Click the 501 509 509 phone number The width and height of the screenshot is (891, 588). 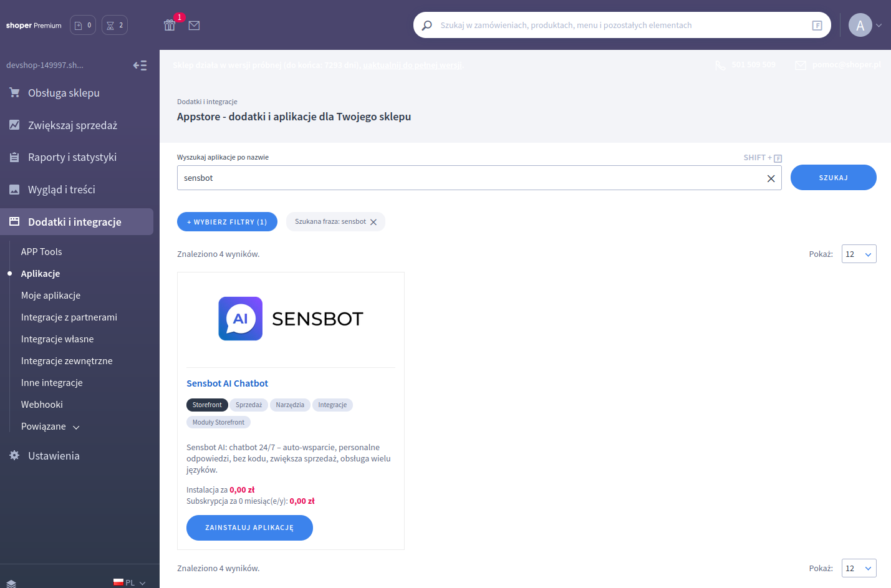pos(754,65)
